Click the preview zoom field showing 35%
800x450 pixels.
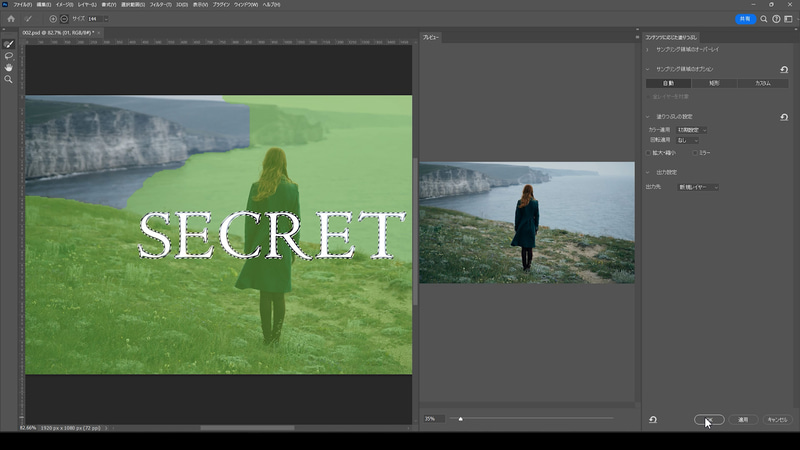434,419
